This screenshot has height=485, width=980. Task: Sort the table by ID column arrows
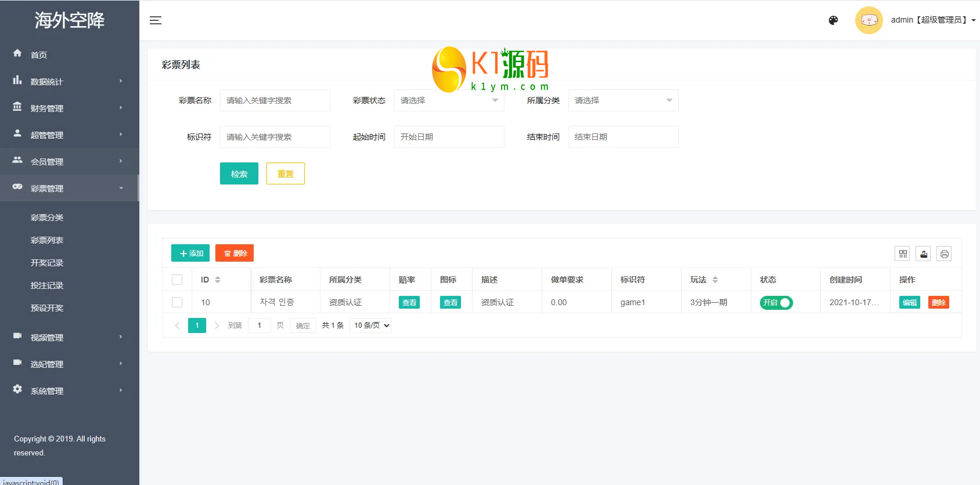point(218,280)
